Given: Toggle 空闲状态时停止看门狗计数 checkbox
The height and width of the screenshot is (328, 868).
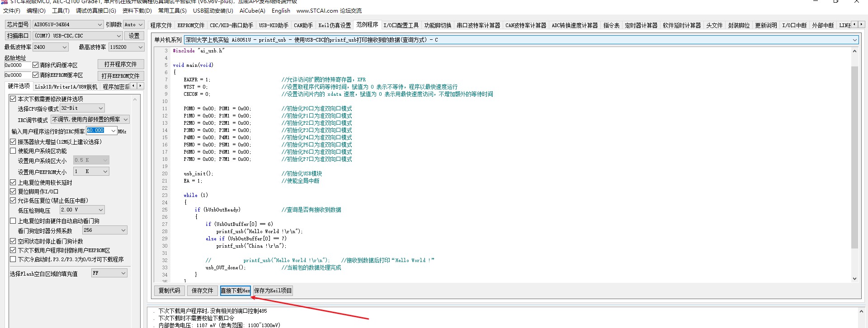Looking at the screenshot, I should 13,241.
